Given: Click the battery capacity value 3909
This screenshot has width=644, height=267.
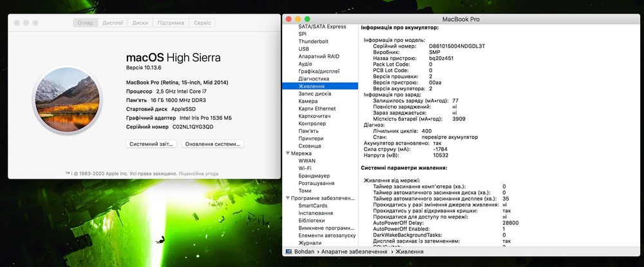Looking at the screenshot, I should tap(459, 119).
